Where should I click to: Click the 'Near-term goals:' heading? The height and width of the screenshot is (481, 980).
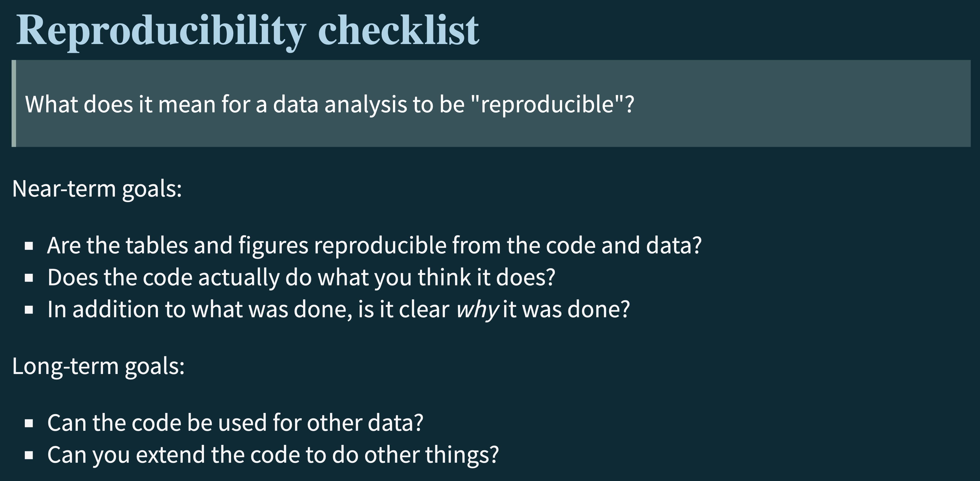97,188
